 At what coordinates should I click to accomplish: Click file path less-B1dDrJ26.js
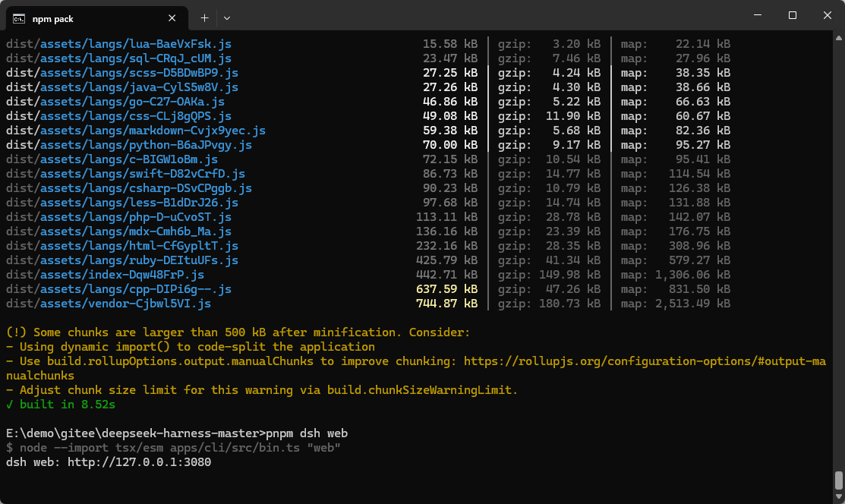point(121,203)
